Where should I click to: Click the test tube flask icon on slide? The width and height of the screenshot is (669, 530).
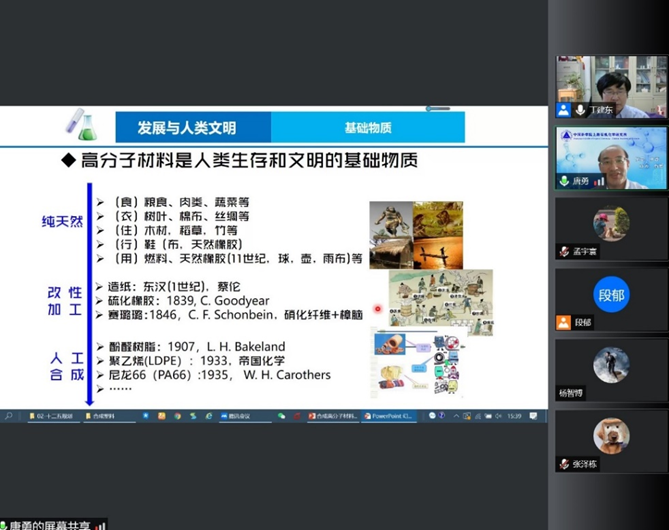79,127
